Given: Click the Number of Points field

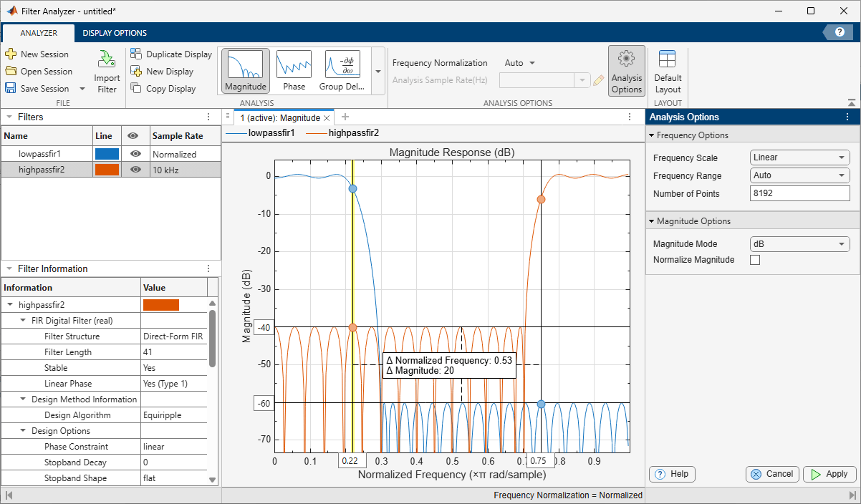Looking at the screenshot, I should coord(799,193).
